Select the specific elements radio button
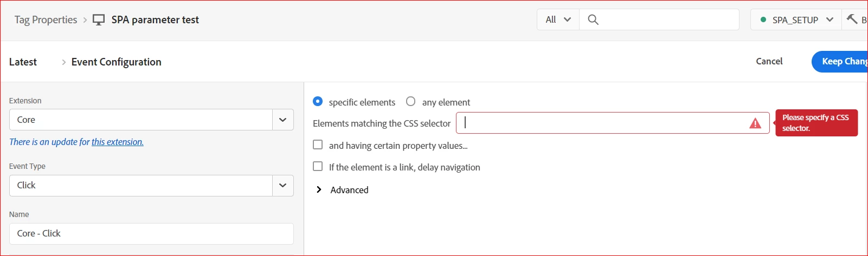The width and height of the screenshot is (868, 256). [x=318, y=102]
